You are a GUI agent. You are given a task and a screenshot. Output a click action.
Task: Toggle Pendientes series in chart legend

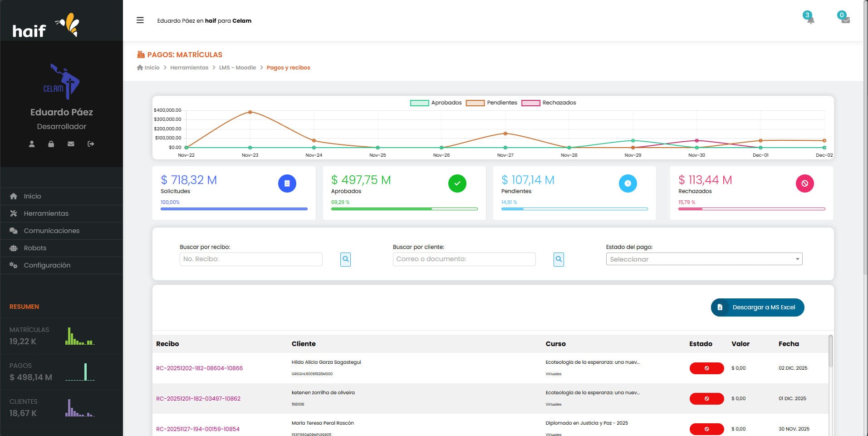pyautogui.click(x=491, y=103)
